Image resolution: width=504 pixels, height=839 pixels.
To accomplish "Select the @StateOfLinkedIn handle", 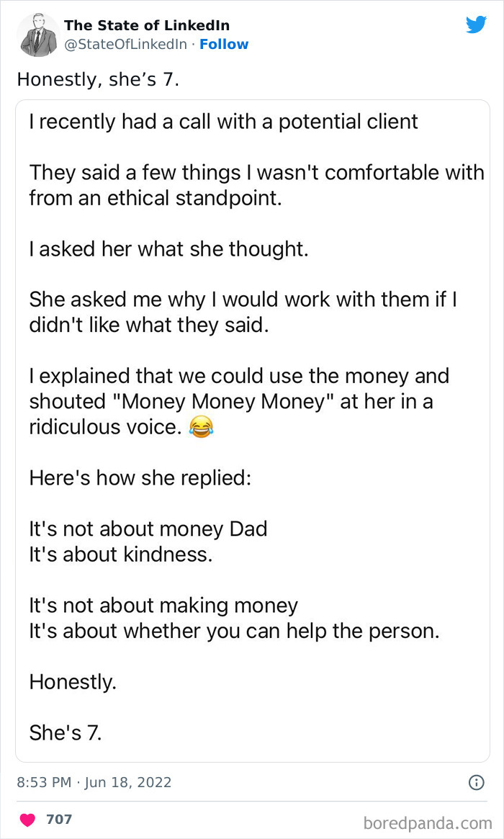I will (120, 44).
